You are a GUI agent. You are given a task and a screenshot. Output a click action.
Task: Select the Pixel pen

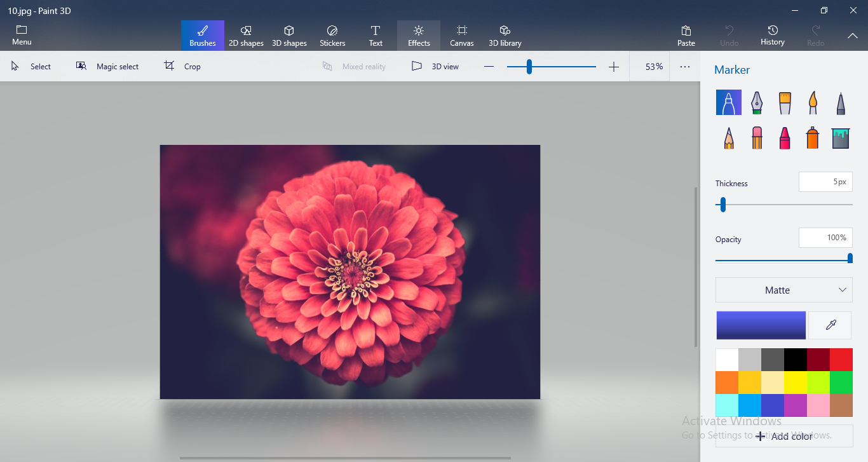[840, 102]
